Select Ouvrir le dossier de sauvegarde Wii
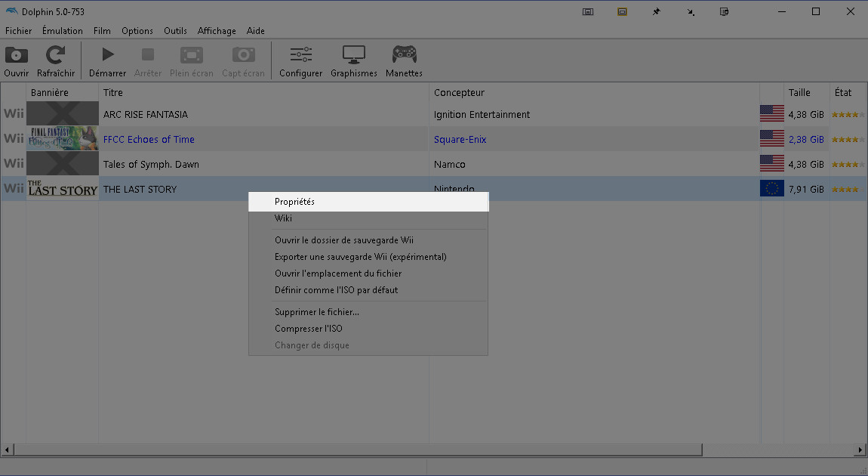Viewport: 868px width, 476px height. coord(368,240)
